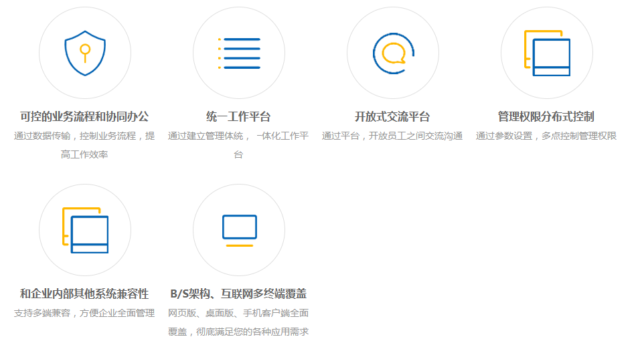Click the description starting with 通过建立管理体统
The image size is (644, 347).
(x=239, y=145)
